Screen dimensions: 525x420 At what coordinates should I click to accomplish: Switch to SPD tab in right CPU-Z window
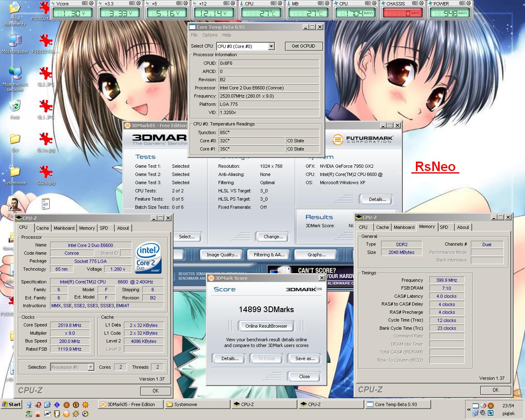(444, 227)
